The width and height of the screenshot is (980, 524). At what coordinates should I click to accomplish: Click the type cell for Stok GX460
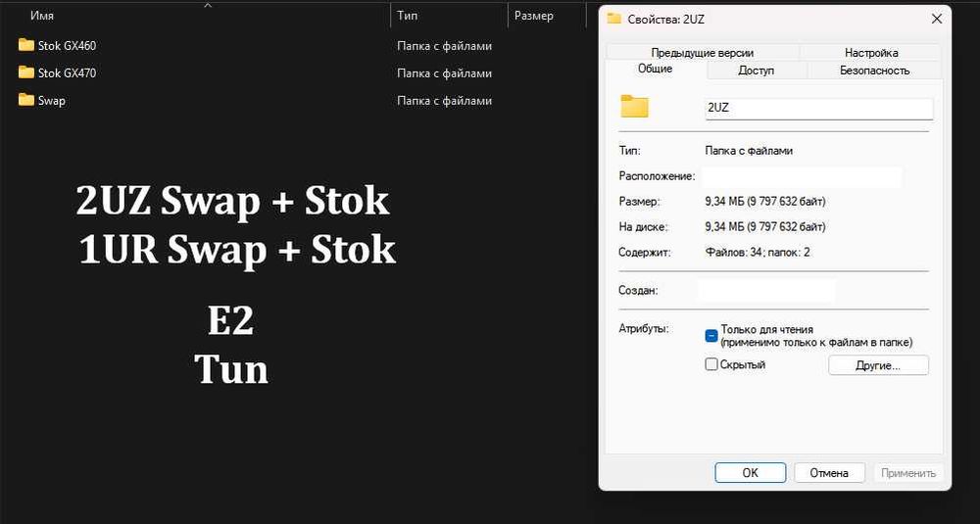tap(444, 46)
